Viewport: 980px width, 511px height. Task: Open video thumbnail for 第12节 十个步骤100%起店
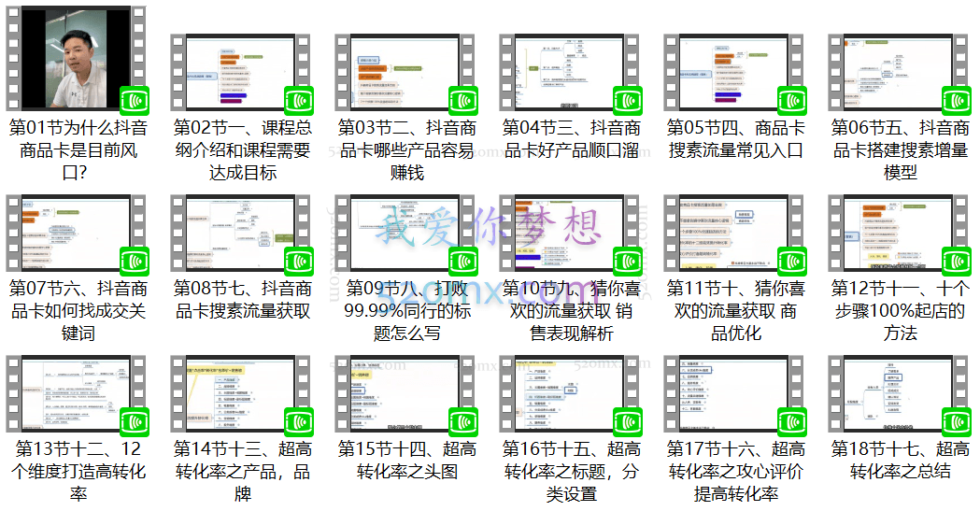tap(898, 233)
